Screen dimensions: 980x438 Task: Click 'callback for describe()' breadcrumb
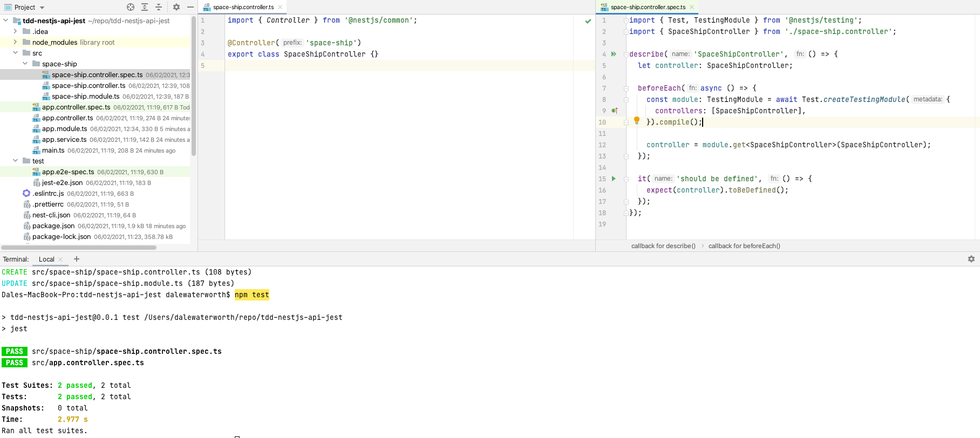(663, 246)
